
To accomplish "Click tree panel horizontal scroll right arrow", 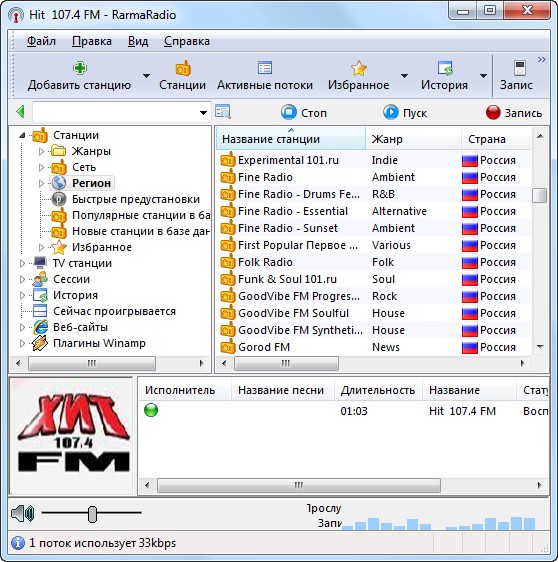I will [201, 363].
